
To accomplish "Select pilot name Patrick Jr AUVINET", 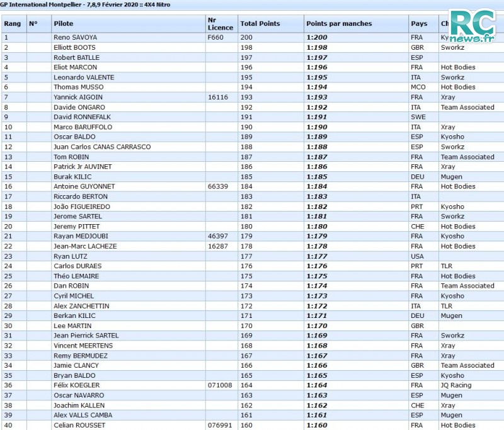I will (83, 167).
